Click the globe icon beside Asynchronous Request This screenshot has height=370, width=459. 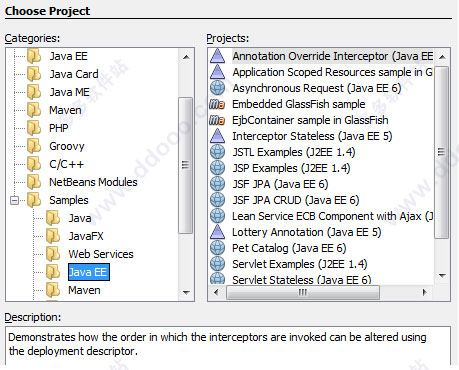[218, 88]
